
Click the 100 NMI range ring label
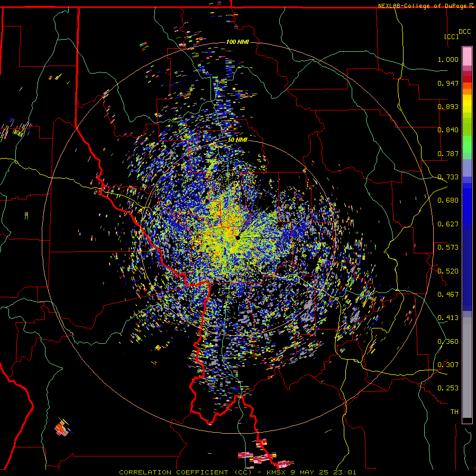(237, 42)
